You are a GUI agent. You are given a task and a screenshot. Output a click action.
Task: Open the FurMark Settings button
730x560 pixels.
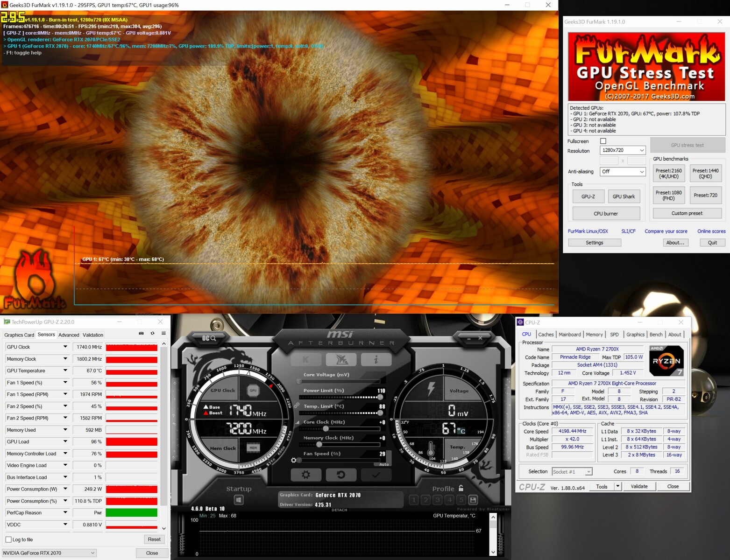pyautogui.click(x=595, y=243)
